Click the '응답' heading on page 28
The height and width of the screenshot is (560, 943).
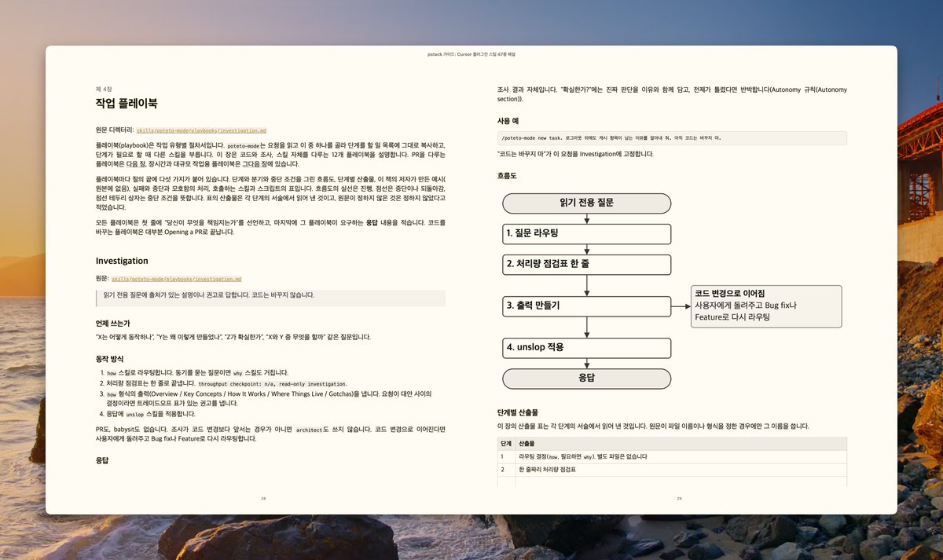pos(101,461)
